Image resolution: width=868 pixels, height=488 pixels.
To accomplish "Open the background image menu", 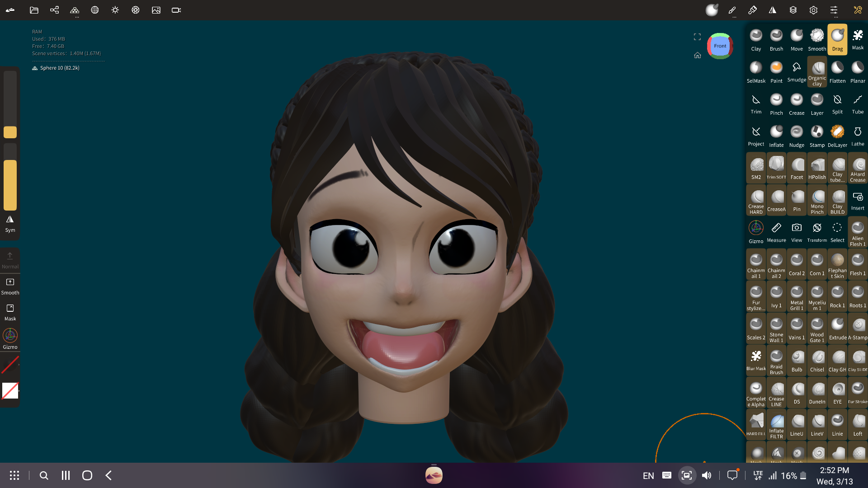I will [x=156, y=10].
